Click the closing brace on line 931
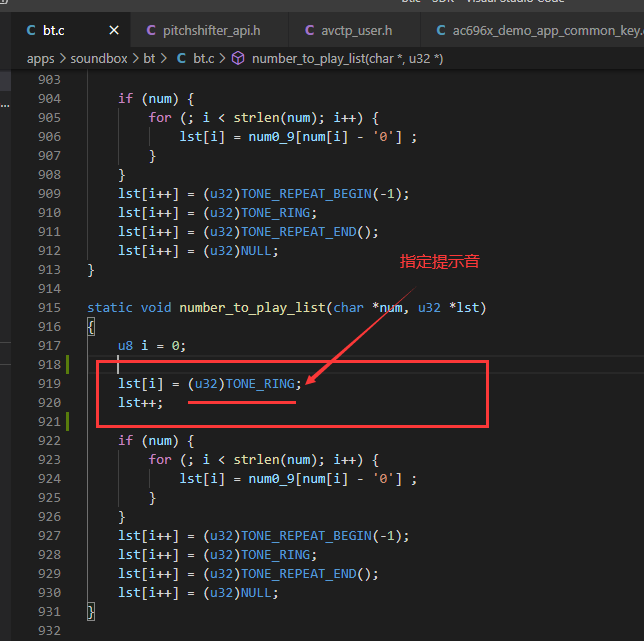 pyautogui.click(x=91, y=612)
